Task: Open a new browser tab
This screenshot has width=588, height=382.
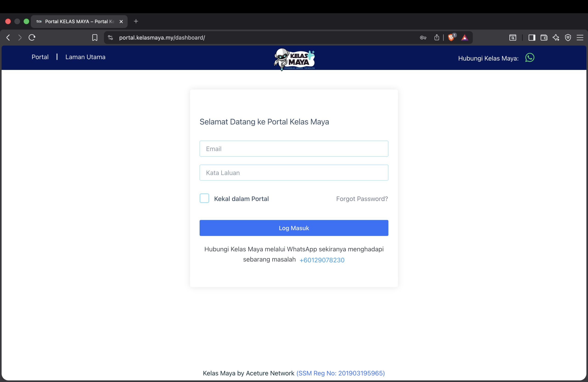Action: pos(136,21)
